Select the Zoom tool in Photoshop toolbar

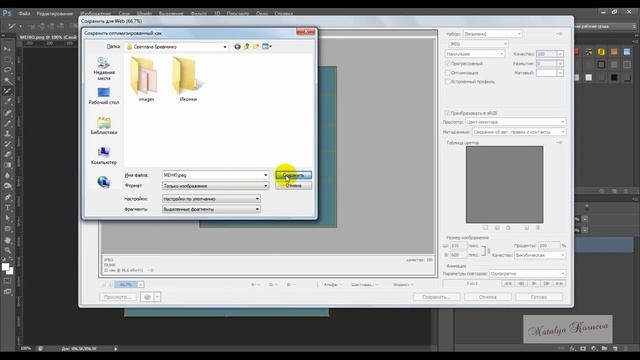pos(7,250)
